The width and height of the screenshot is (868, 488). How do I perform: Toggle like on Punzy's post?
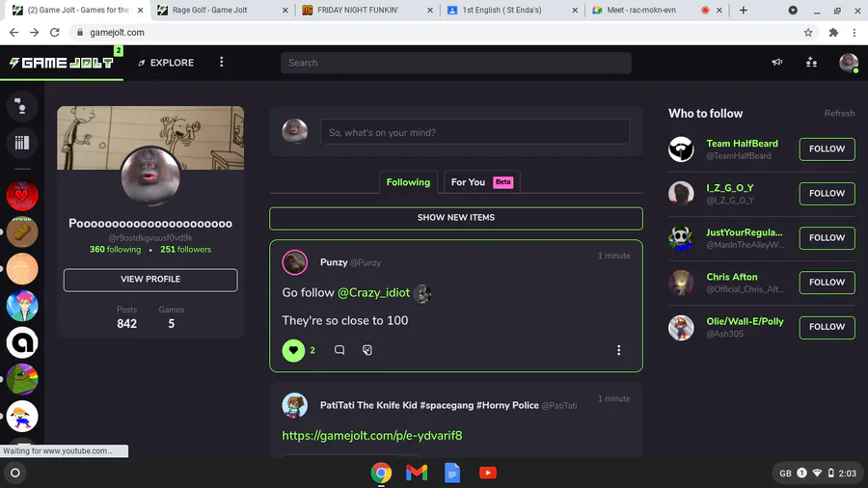293,350
